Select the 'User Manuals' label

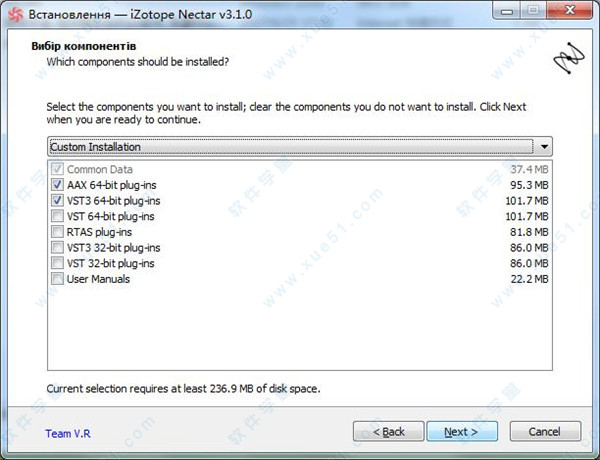click(x=98, y=279)
